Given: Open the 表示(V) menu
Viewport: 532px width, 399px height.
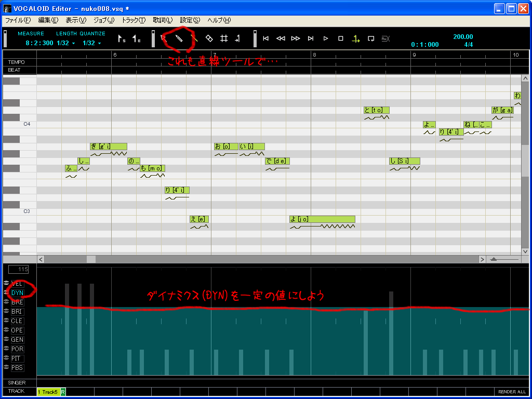Looking at the screenshot, I should click(x=76, y=20).
